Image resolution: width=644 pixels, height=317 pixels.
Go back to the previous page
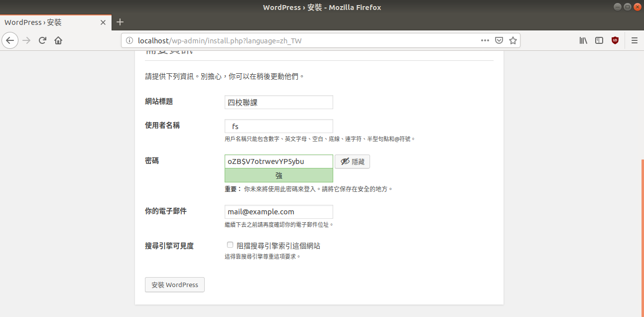10,40
